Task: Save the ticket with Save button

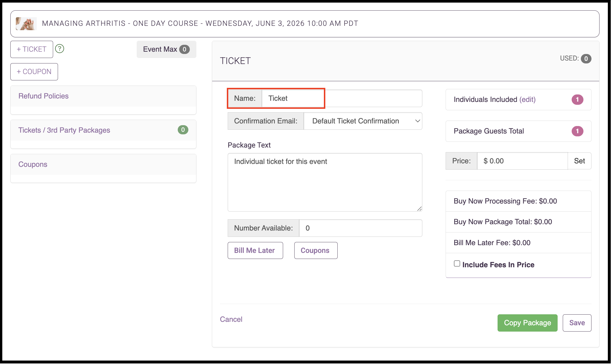Action: [x=577, y=323]
